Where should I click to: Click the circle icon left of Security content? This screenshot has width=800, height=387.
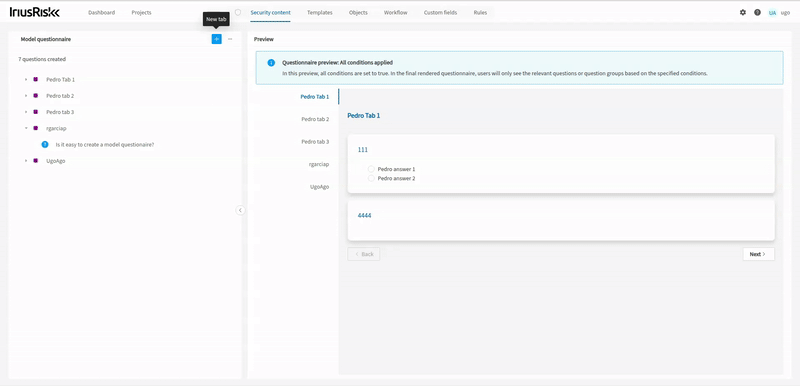point(238,12)
